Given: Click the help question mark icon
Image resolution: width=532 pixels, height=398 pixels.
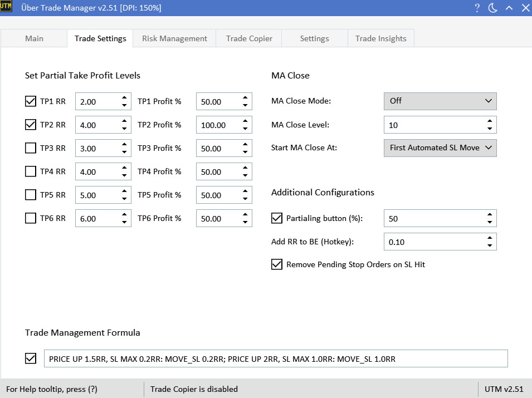Looking at the screenshot, I should 477,8.
